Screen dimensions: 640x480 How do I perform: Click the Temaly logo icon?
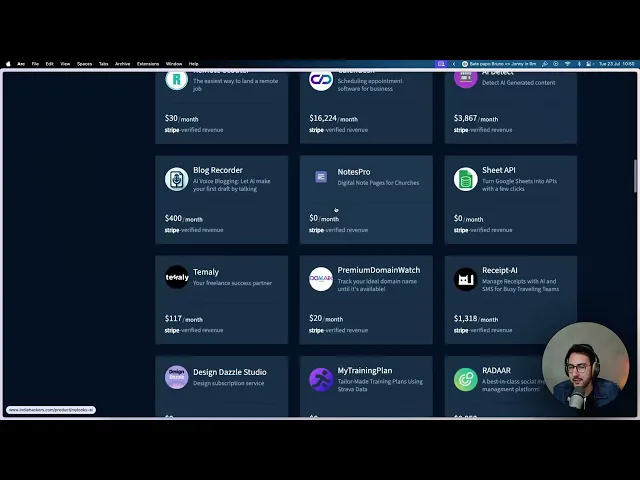(176, 277)
